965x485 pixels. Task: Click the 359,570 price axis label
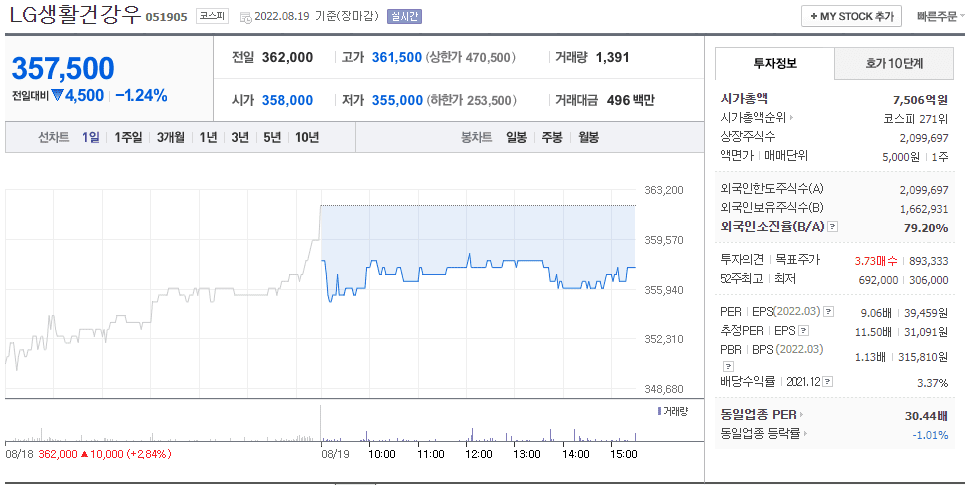[663, 240]
